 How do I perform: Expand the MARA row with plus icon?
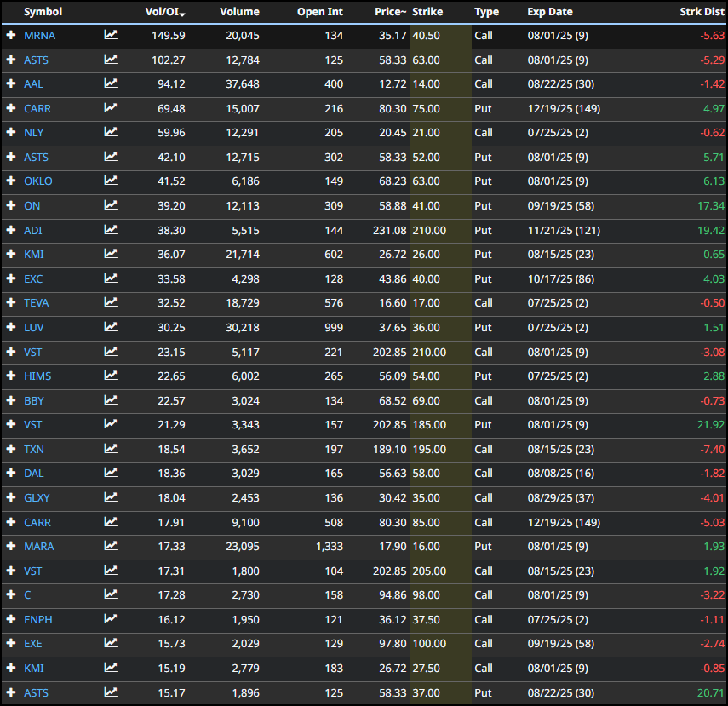click(x=11, y=546)
